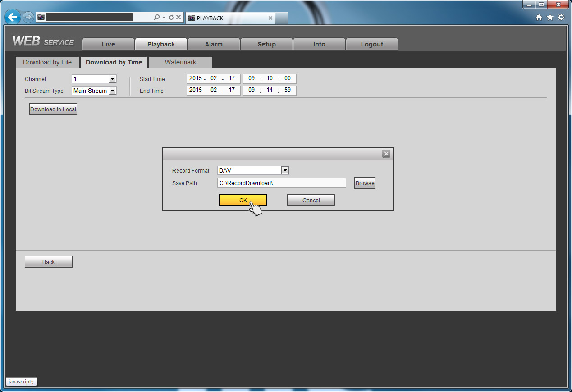Close the PLAYBACK browser tab
Image resolution: width=572 pixels, height=392 pixels.
point(270,18)
